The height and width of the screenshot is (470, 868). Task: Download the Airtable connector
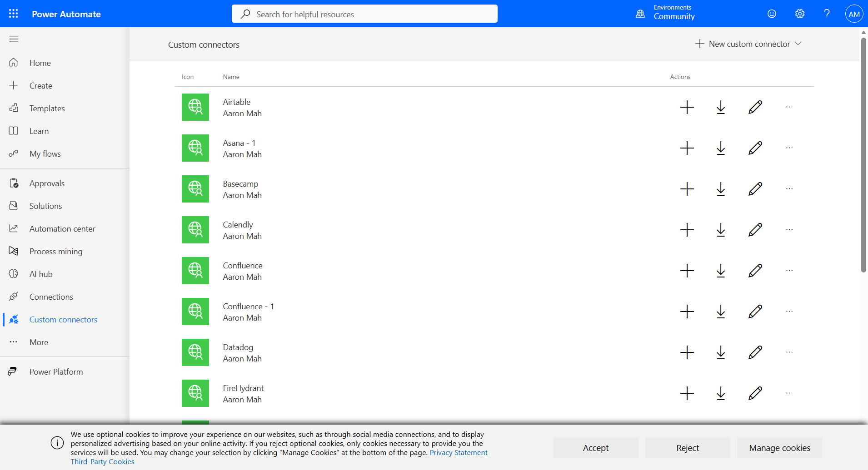[721, 107]
